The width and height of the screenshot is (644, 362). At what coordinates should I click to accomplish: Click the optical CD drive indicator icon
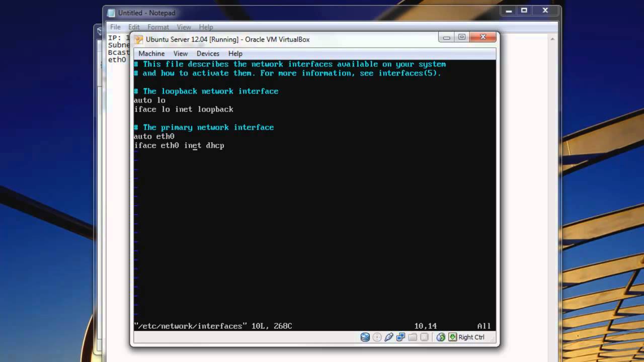click(x=377, y=337)
